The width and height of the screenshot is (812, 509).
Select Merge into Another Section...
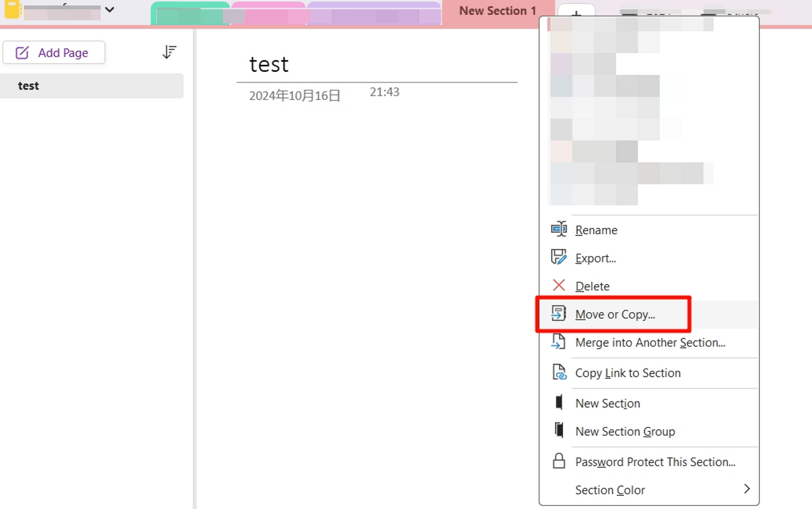click(x=650, y=342)
